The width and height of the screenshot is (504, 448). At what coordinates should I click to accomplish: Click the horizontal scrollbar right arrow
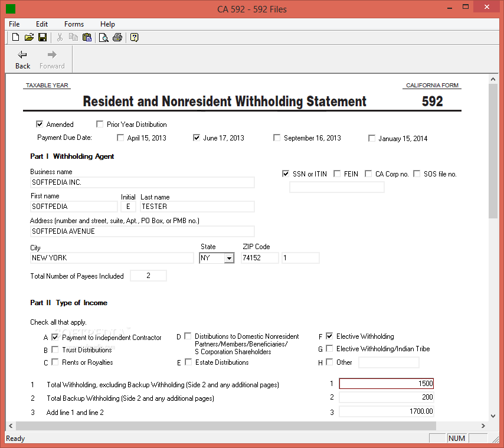coord(483,426)
